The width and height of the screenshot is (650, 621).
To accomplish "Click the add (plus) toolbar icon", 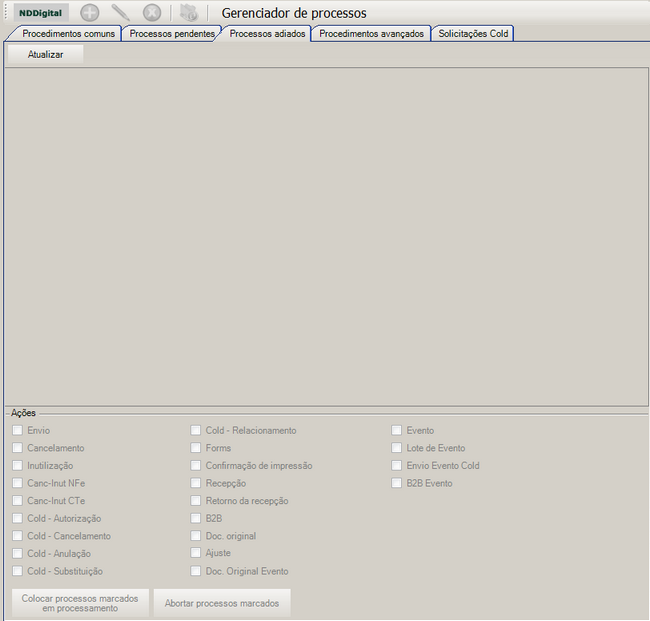I will tap(90, 13).
